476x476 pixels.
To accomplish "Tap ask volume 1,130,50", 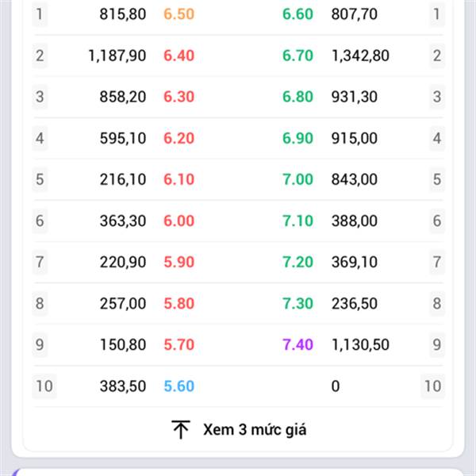I will coord(360,345).
